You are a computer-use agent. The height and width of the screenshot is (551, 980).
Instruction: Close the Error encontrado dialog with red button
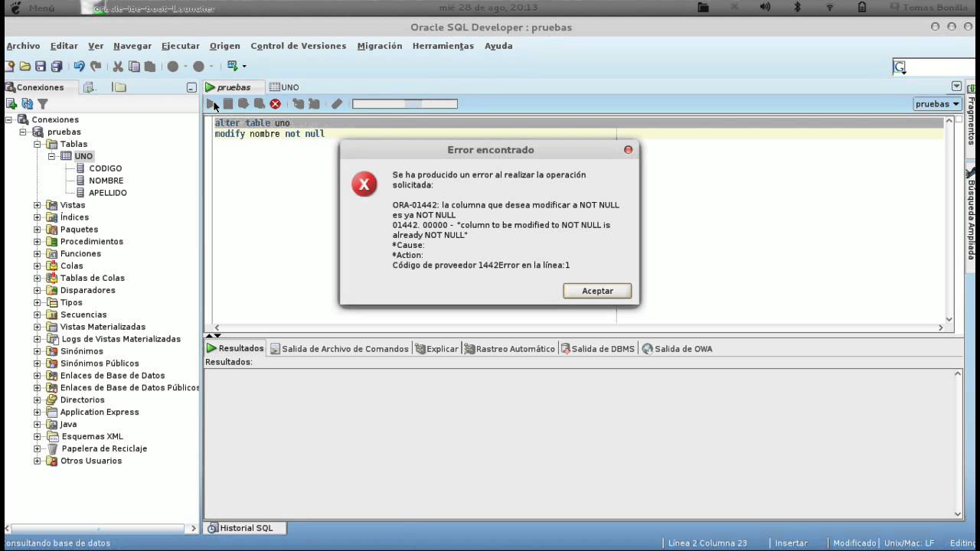pos(629,150)
